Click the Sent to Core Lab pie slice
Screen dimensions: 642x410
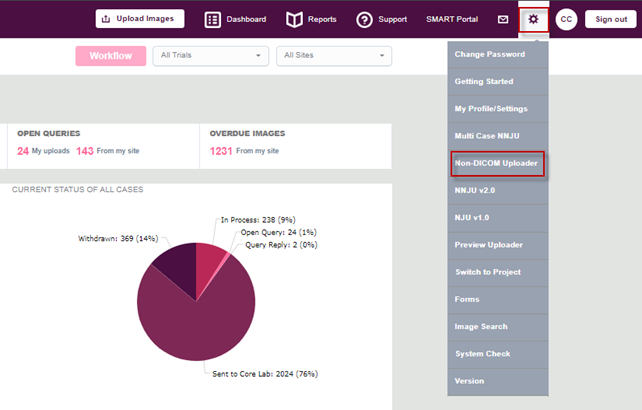click(190, 320)
